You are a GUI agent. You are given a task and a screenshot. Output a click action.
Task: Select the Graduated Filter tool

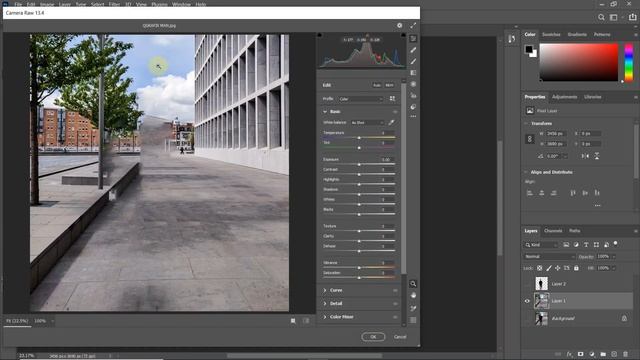(x=413, y=73)
